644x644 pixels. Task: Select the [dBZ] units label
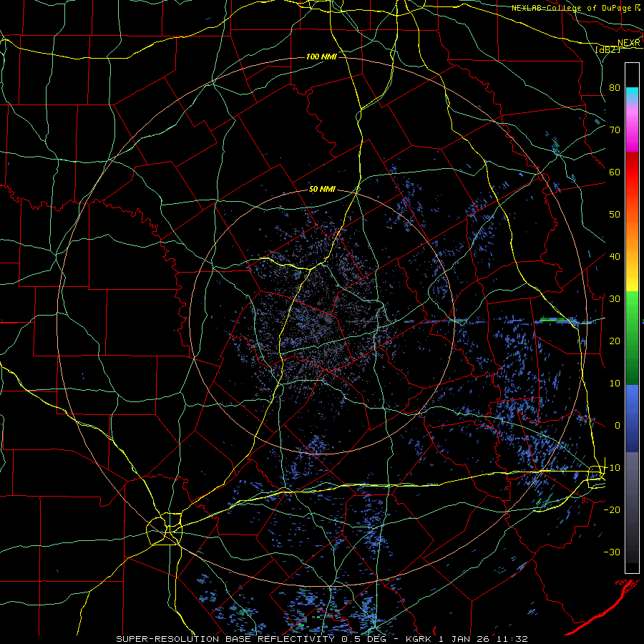click(607, 49)
